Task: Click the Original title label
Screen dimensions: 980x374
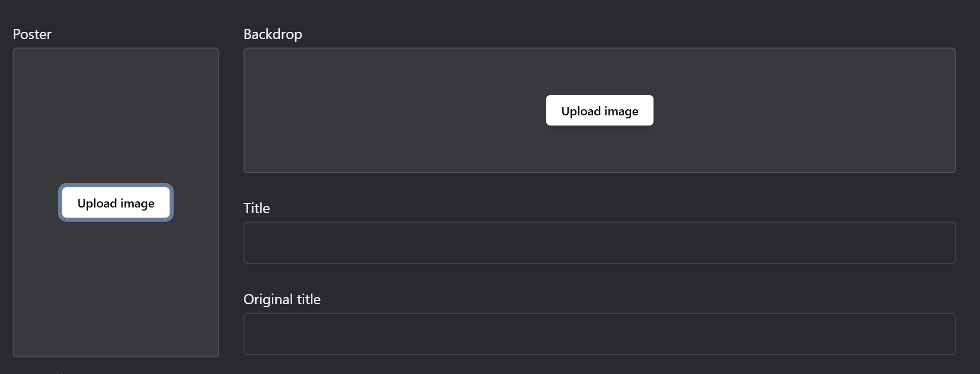Action: tap(282, 299)
